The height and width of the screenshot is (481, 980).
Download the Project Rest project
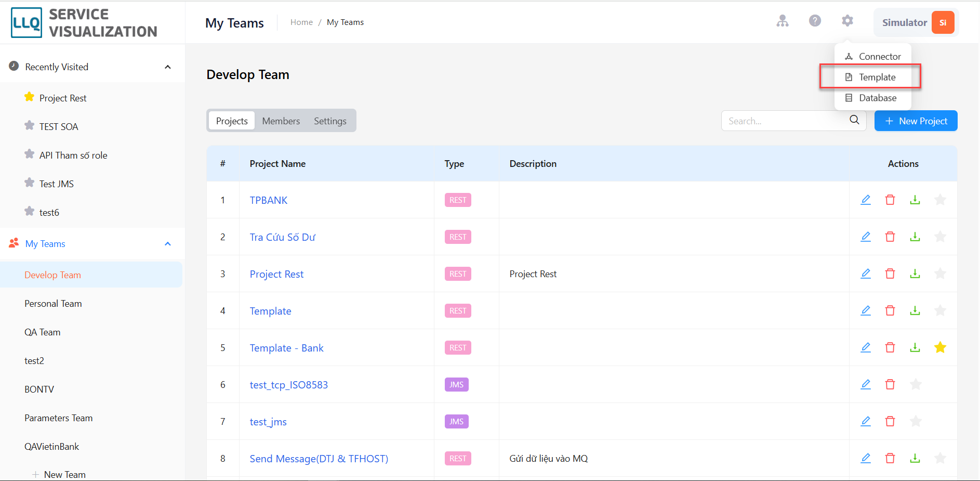coord(915,274)
